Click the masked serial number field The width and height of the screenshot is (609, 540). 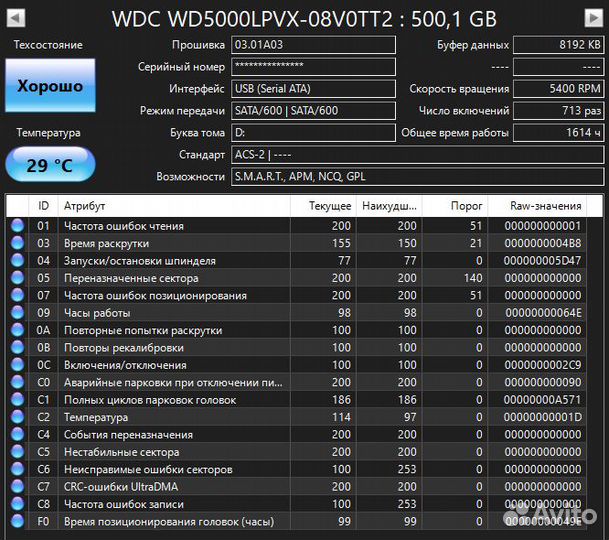[313, 67]
